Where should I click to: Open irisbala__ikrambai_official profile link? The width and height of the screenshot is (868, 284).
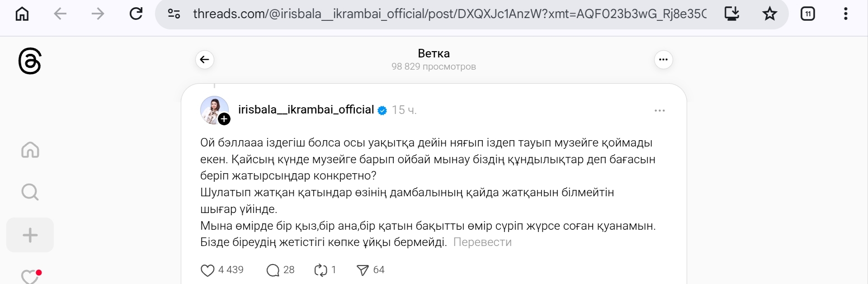click(x=306, y=110)
